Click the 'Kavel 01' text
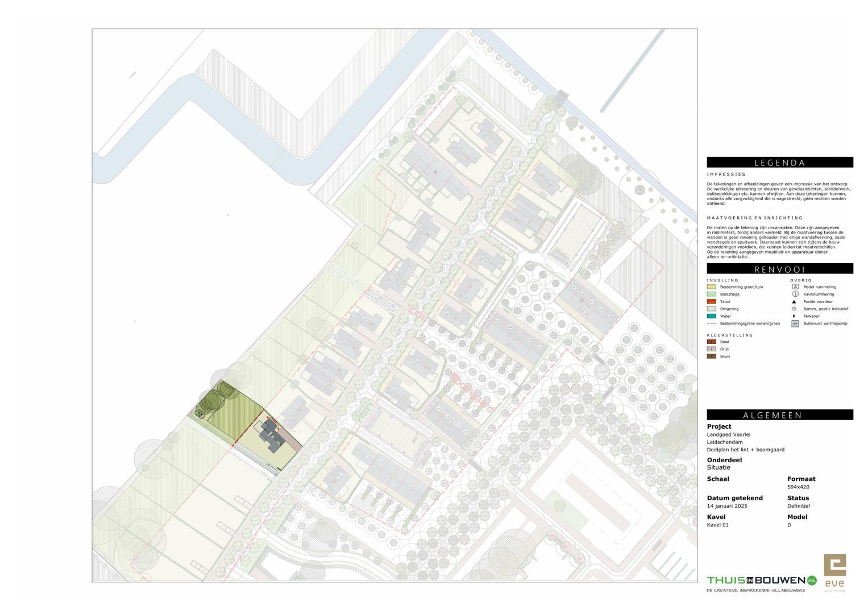The height and width of the screenshot is (614, 868). tap(717, 525)
